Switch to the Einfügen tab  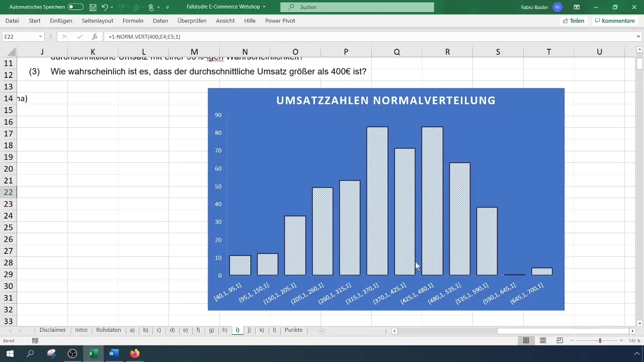(x=61, y=21)
